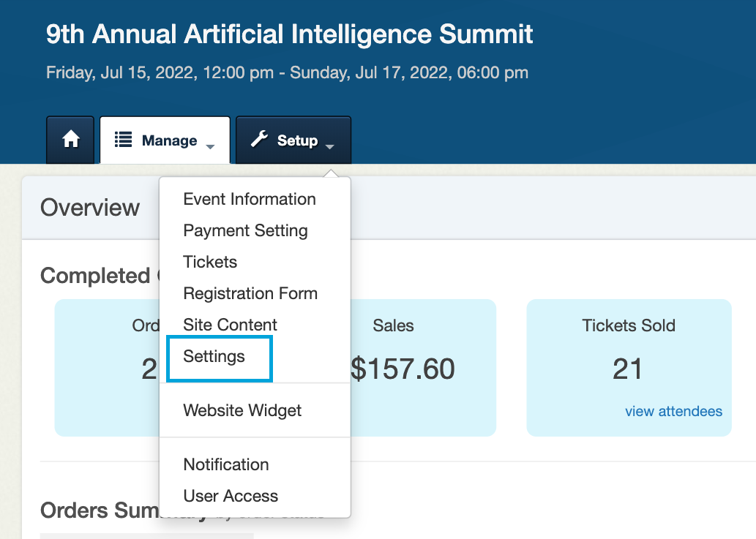Screen dimensions: 756x539
Task: Open the Manage tab
Action: [x=165, y=140]
